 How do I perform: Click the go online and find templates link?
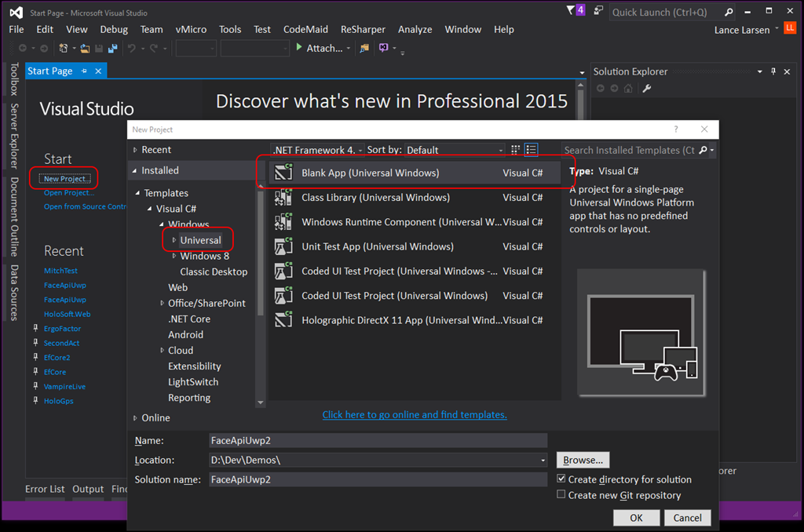pyautogui.click(x=415, y=414)
